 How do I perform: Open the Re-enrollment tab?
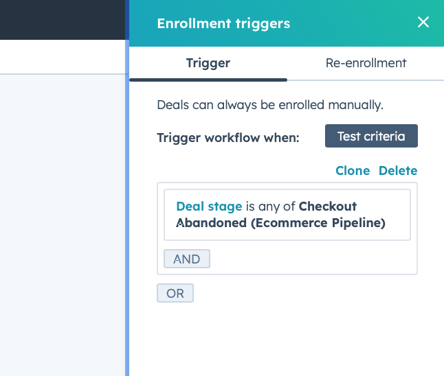[366, 63]
